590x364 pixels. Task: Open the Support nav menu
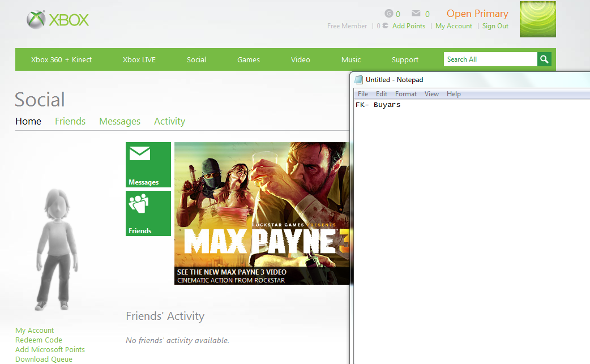pos(405,59)
